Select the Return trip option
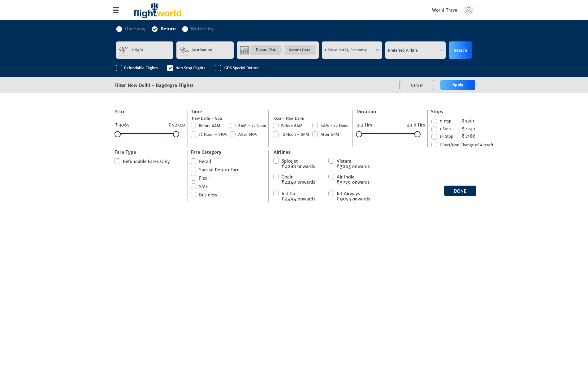 point(155,29)
